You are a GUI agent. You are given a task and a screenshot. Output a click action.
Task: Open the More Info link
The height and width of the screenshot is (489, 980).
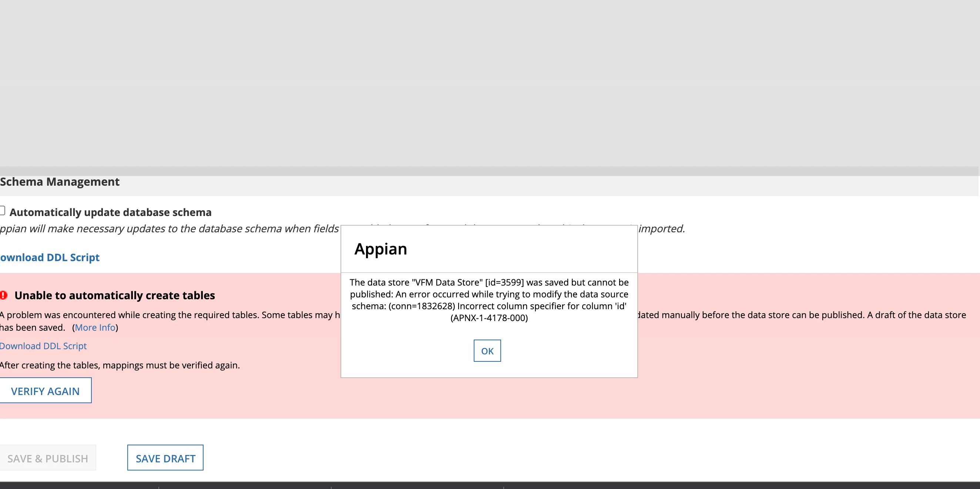pyautogui.click(x=95, y=327)
